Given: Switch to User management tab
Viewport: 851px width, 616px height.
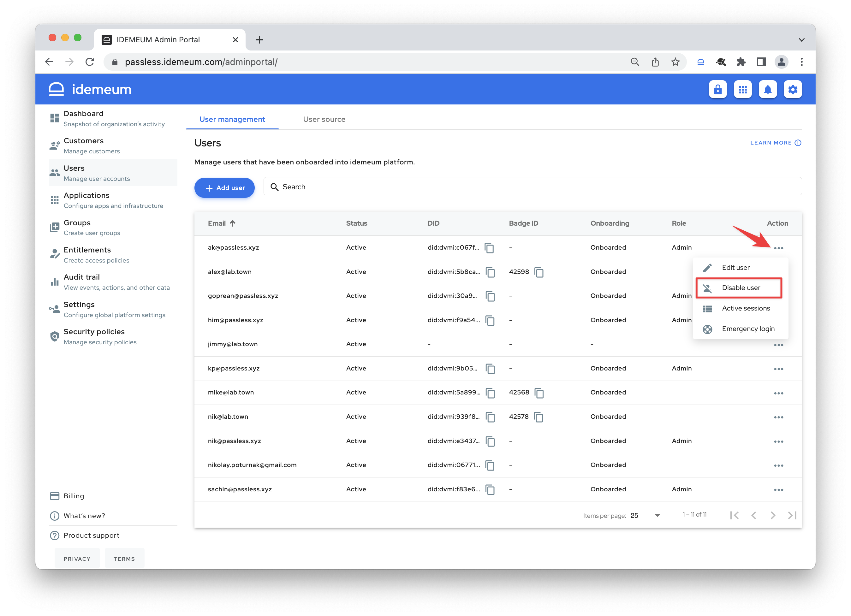Looking at the screenshot, I should coord(232,119).
